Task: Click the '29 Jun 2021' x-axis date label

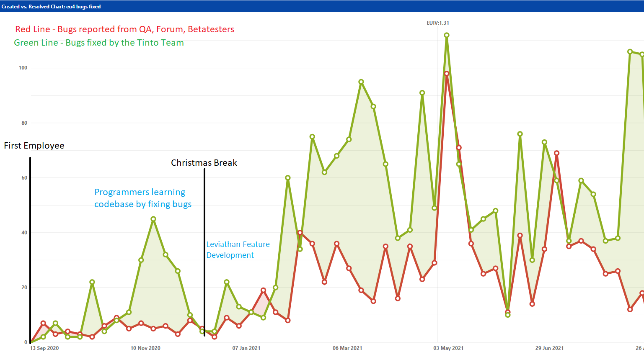Action: click(x=549, y=348)
